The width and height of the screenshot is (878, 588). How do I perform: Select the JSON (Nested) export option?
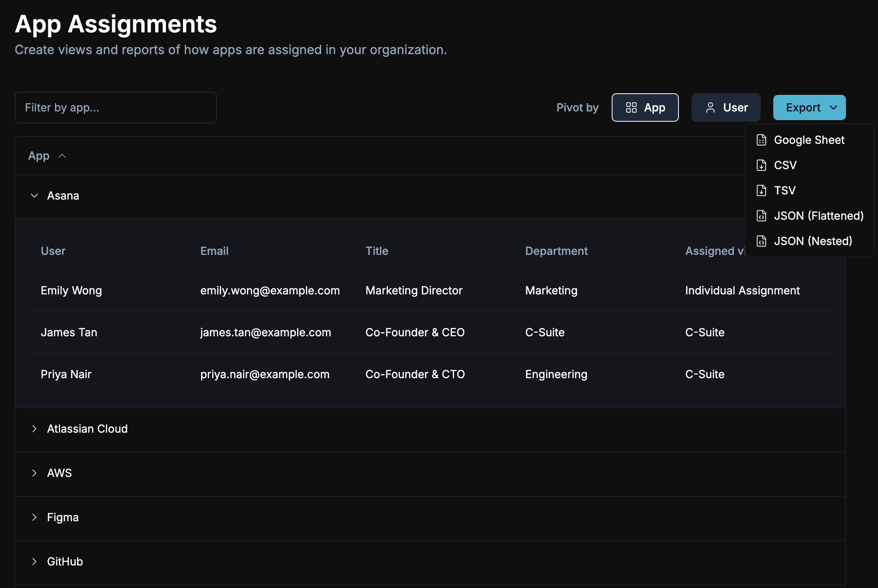coord(812,241)
